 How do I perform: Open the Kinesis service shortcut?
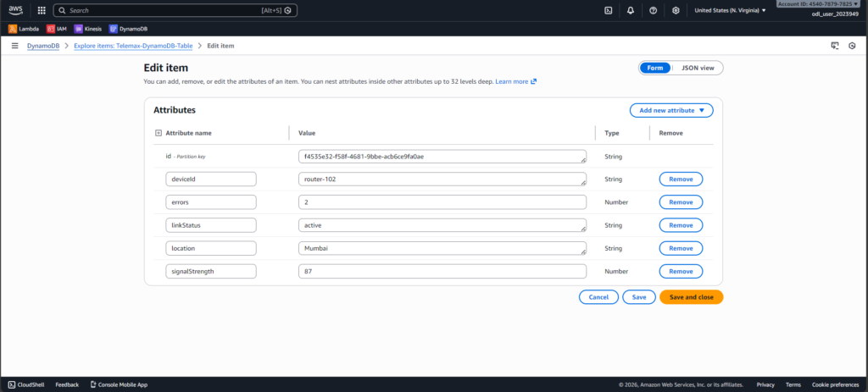pos(88,28)
